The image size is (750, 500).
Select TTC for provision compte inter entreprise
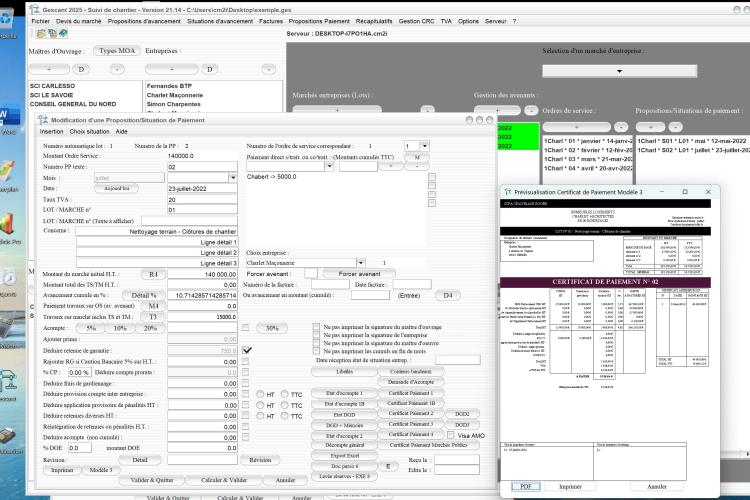click(285, 394)
